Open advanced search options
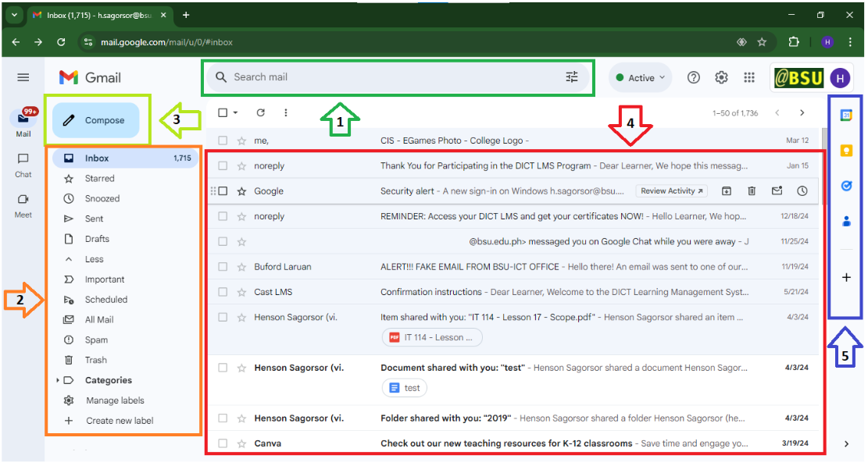Viewport: 868px width, 466px height. (x=572, y=76)
